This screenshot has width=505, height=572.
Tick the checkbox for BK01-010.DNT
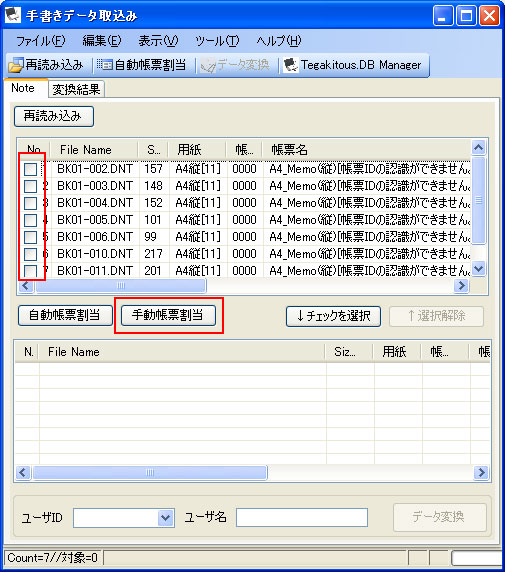tap(31, 254)
